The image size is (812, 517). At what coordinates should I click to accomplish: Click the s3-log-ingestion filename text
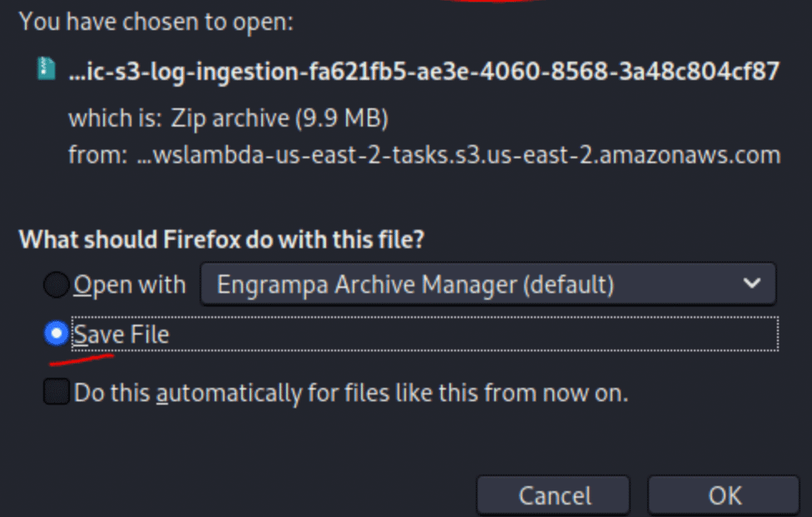(x=424, y=72)
